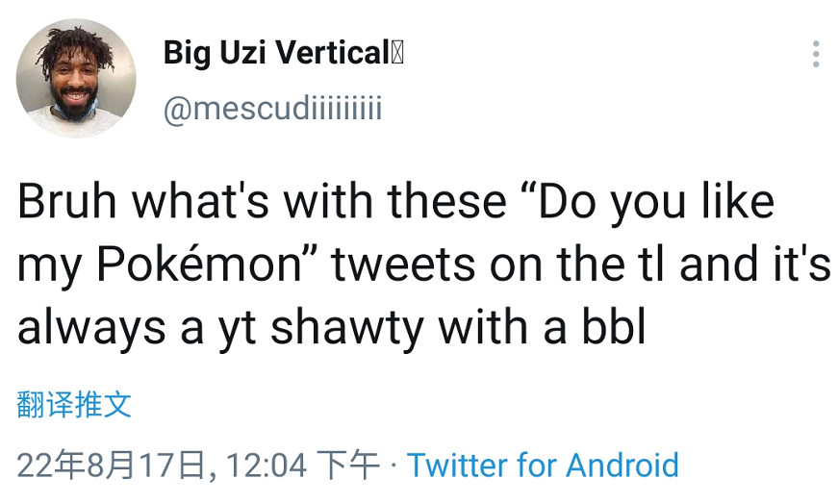Open the Twitter for Android source link

(x=543, y=466)
